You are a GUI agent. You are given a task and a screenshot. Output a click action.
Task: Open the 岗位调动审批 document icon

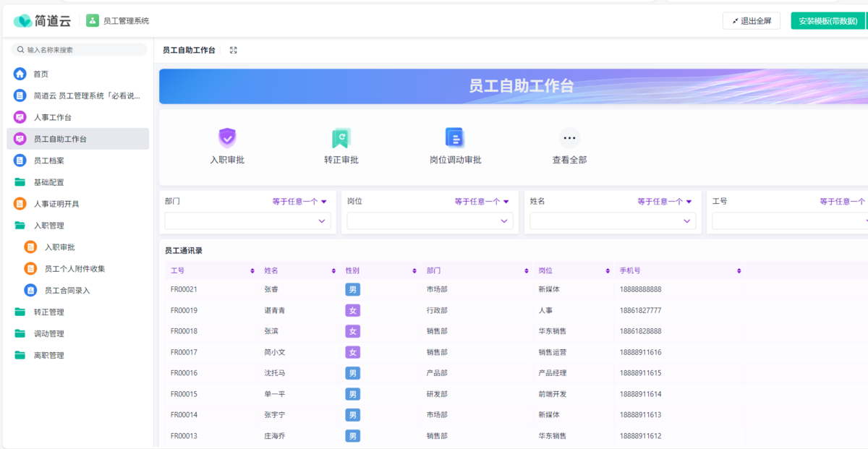click(x=454, y=137)
